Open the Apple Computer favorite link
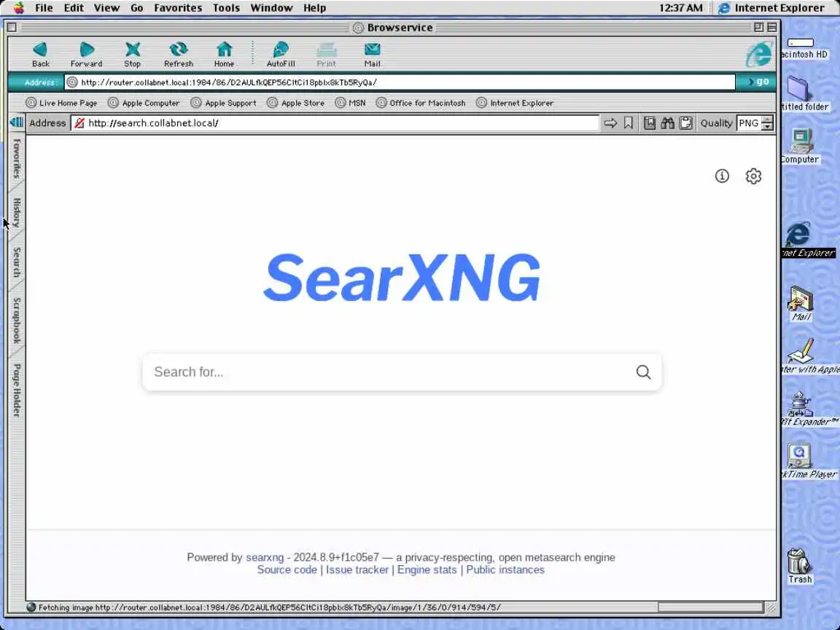This screenshot has width=840, height=630. click(x=144, y=103)
